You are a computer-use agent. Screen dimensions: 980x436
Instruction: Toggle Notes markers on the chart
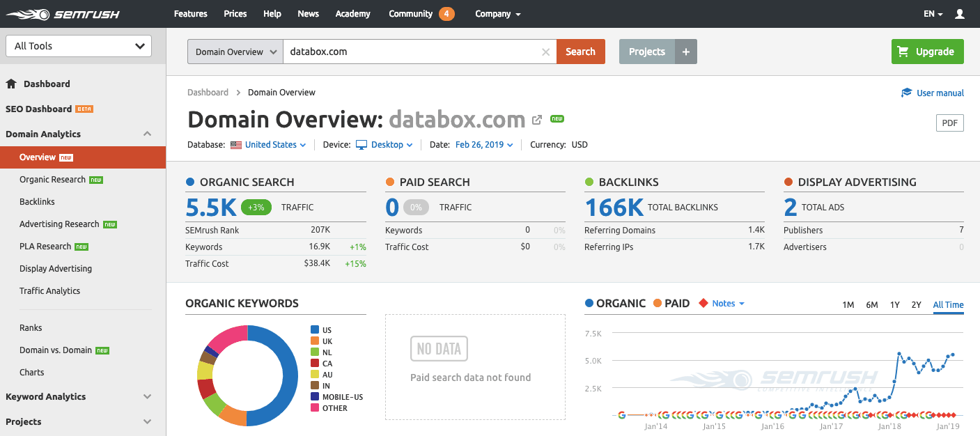(722, 304)
